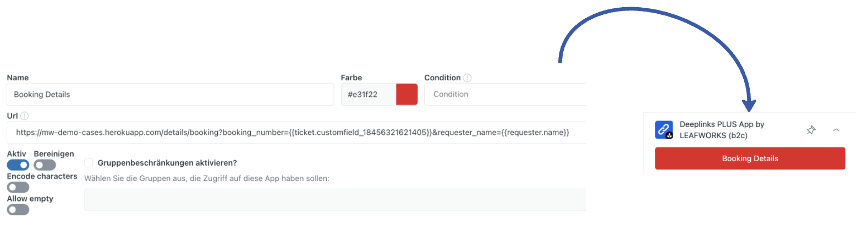The height and width of the screenshot is (230, 868).
Task: Collapse the Deeplinks PLUS App panel
Action: coord(836,130)
